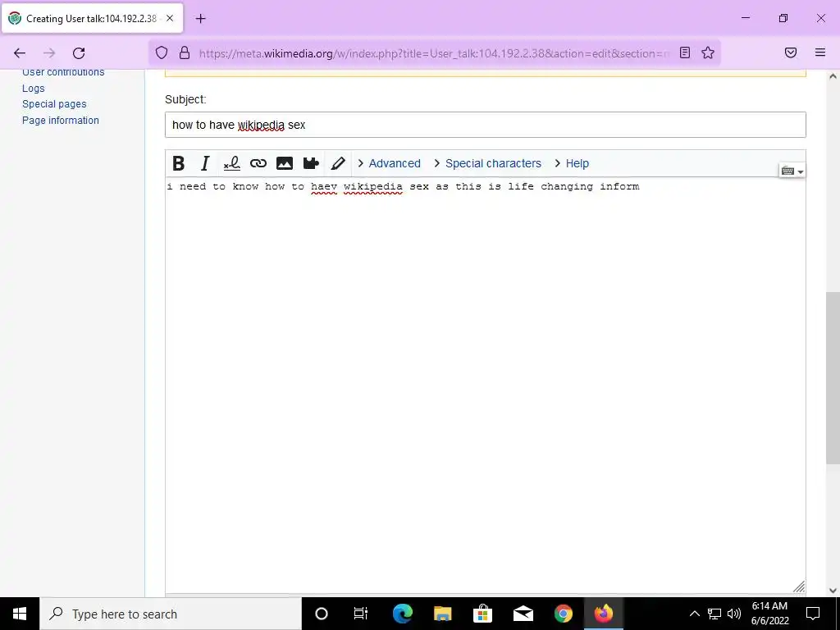View site security padlock info

coord(185,52)
